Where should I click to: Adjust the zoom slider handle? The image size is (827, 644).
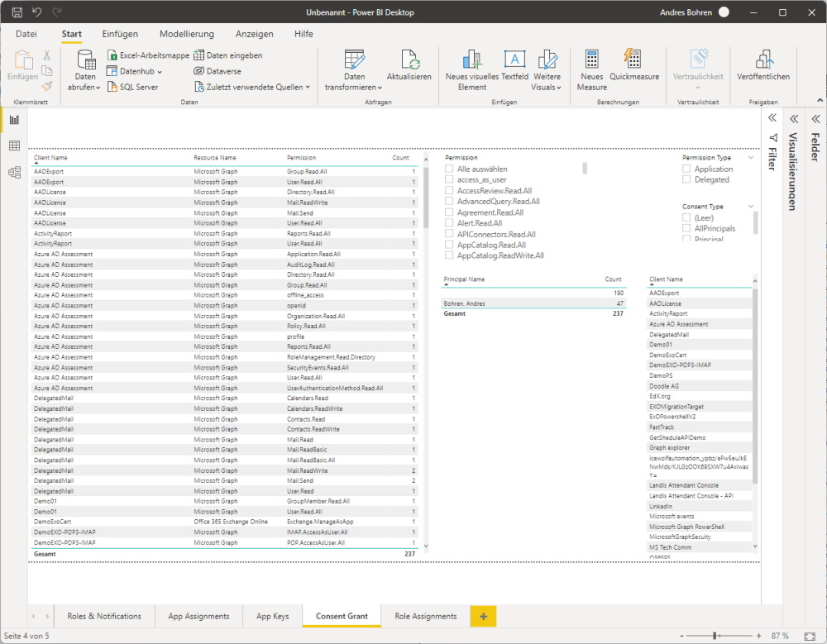(715, 636)
